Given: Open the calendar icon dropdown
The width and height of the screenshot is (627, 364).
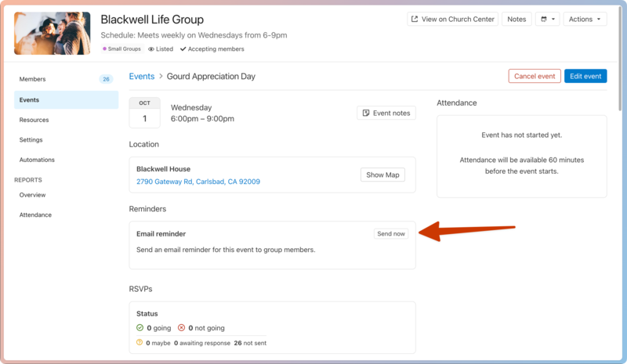Looking at the screenshot, I should (547, 20).
